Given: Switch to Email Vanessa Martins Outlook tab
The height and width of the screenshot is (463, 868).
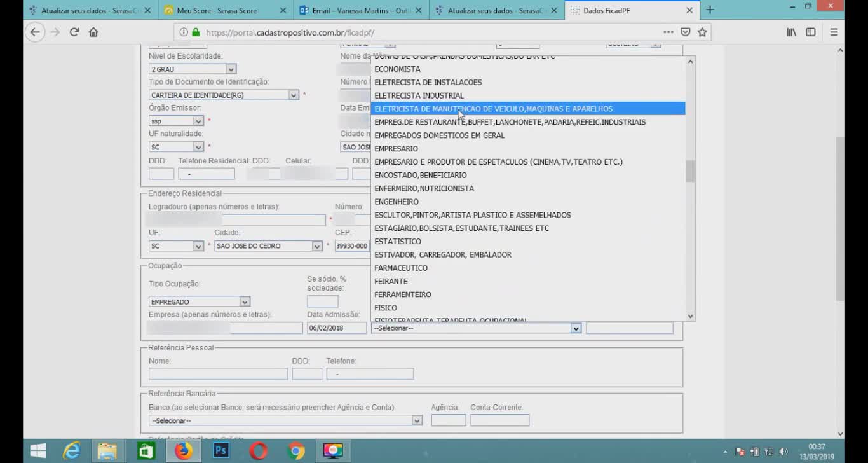Looking at the screenshot, I should tap(362, 10).
